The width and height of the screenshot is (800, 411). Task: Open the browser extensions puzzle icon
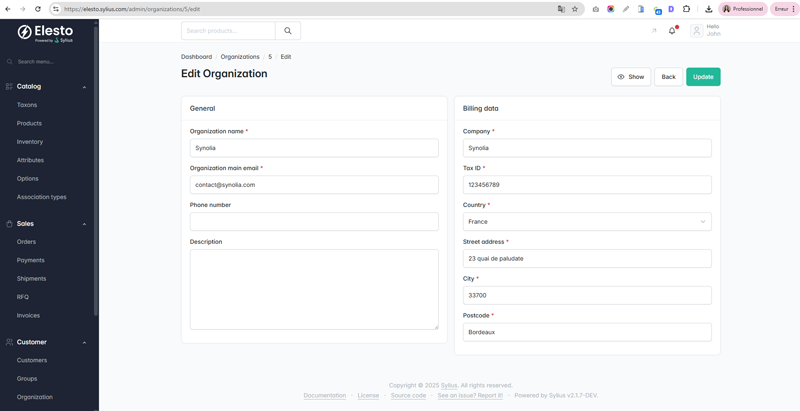686,9
